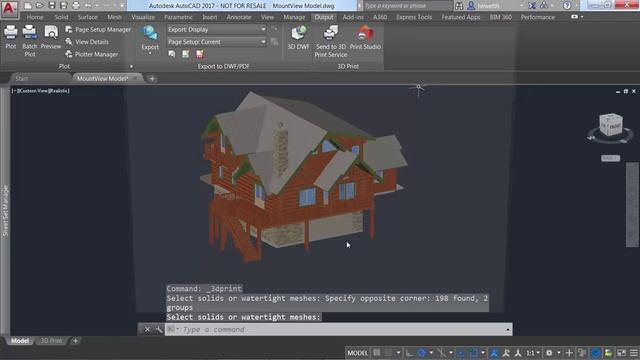Toggle polar tracking in status bar
Image resolution: width=640 pixels, height=360 pixels.
422,353
